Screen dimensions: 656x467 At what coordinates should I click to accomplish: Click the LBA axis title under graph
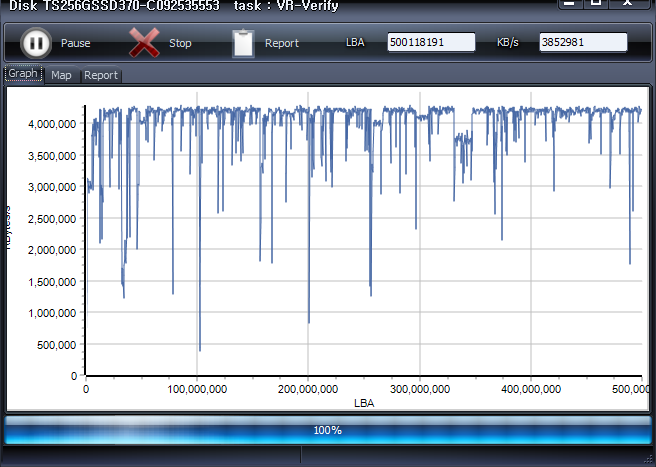click(x=364, y=403)
